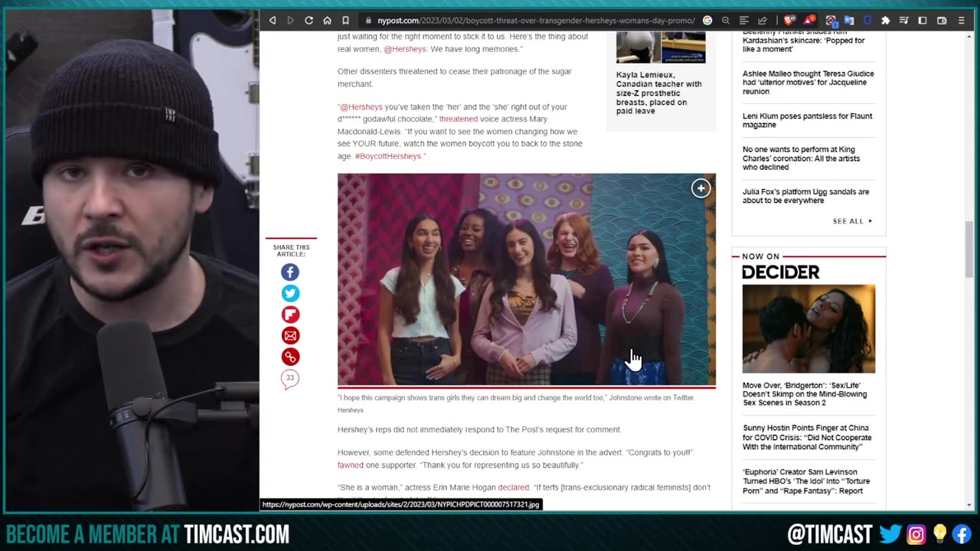Open the browser hamburger main menu
The height and width of the screenshot is (551, 980).
pyautogui.click(x=961, y=21)
